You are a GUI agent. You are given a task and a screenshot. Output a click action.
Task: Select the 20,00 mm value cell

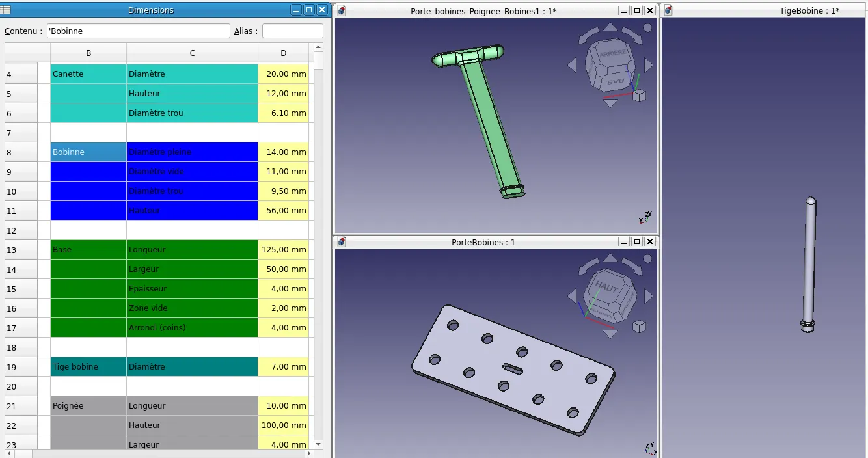(x=284, y=74)
